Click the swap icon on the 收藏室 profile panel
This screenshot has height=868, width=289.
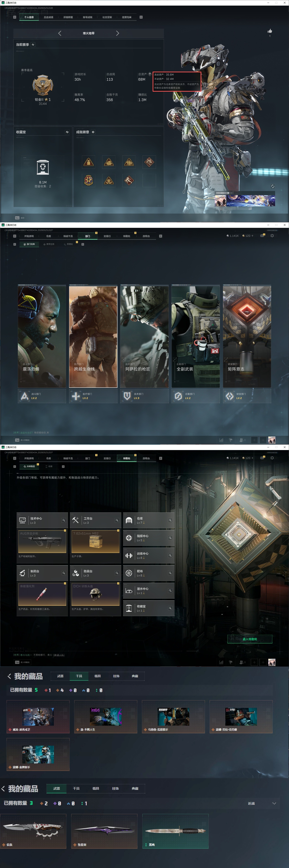pyautogui.click(x=67, y=132)
